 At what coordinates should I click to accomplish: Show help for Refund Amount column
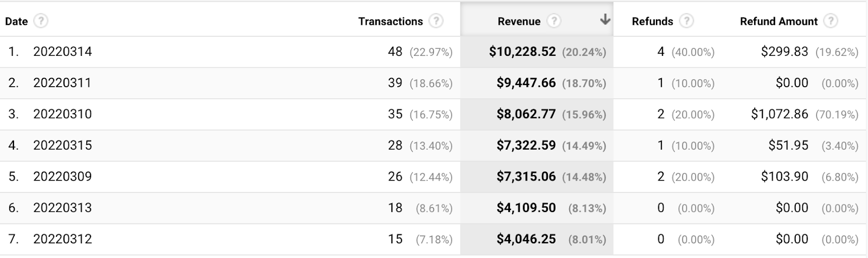tap(830, 21)
